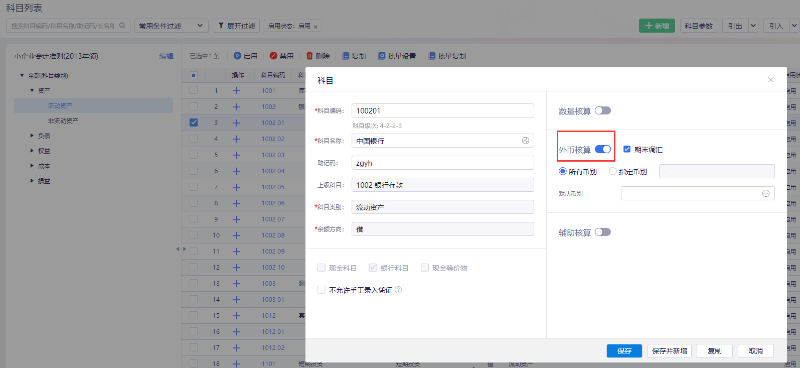This screenshot has height=368, width=800.
Task: Open the 常用条件过滤 dropdown
Action: tap(171, 25)
